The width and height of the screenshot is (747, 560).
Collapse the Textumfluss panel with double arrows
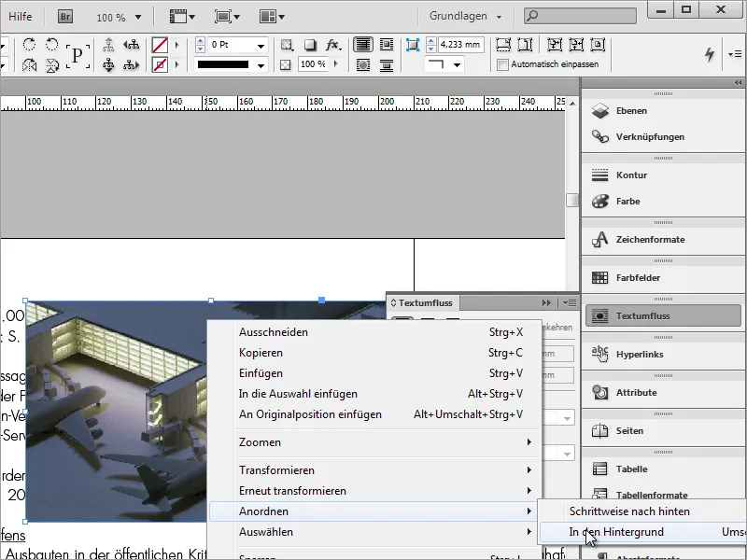coord(546,302)
